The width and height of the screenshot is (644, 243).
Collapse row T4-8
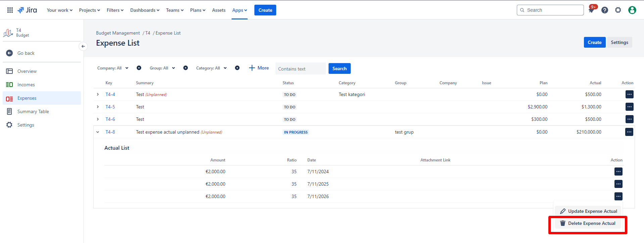(x=98, y=132)
